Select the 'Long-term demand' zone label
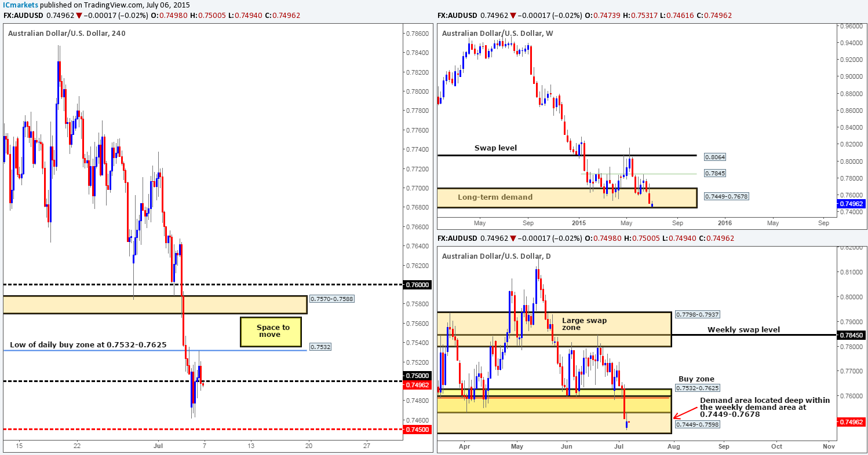 495,197
